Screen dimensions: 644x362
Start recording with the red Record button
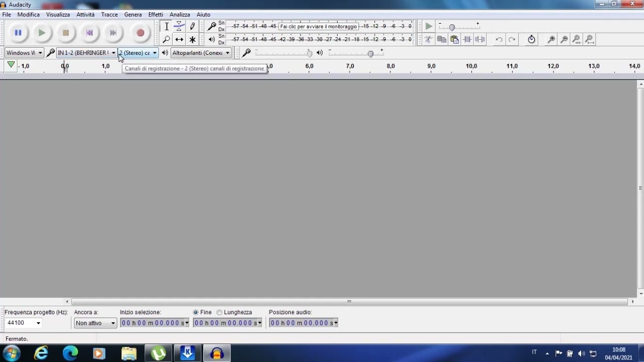140,33
